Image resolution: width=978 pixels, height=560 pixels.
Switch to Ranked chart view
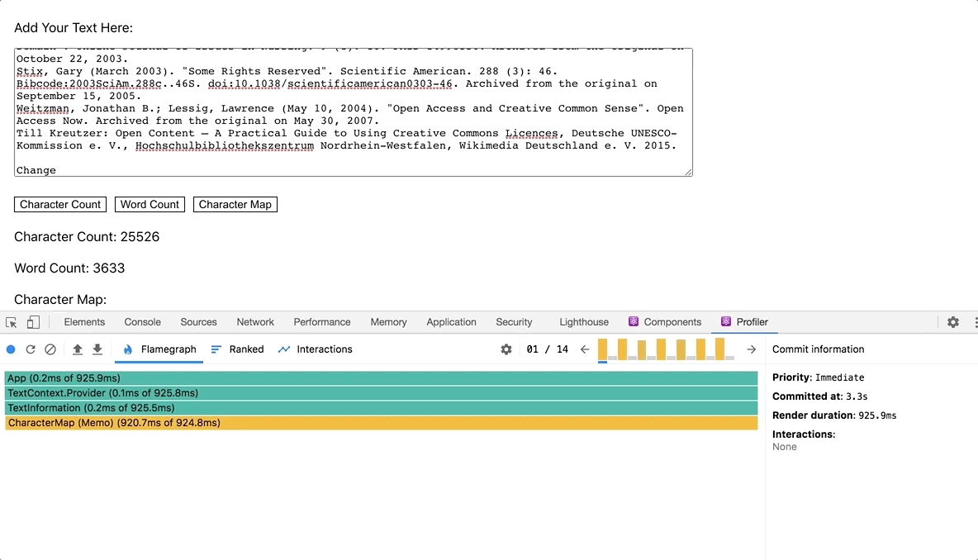click(237, 349)
